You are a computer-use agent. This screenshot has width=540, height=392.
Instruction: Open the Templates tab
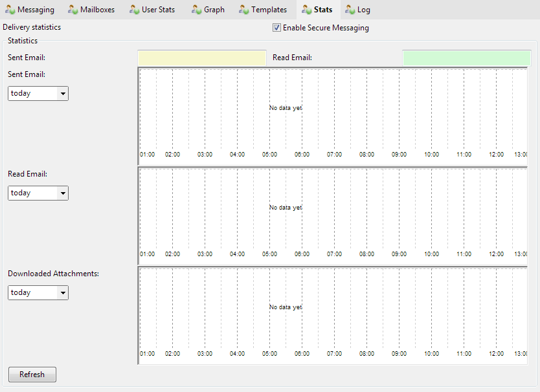tap(269, 10)
